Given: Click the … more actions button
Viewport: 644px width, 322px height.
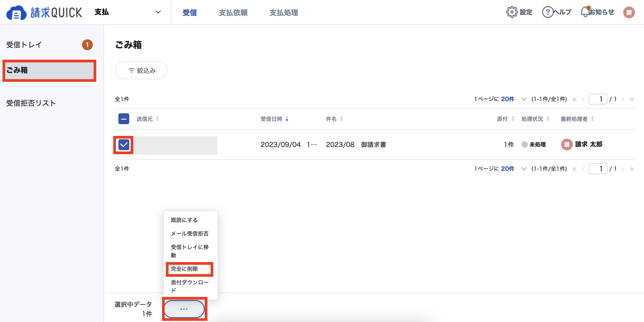Looking at the screenshot, I should tap(184, 309).
